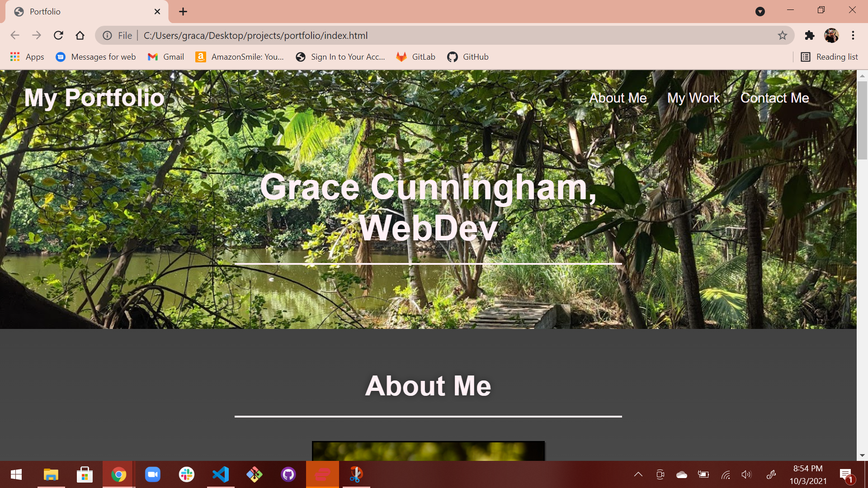Image resolution: width=868 pixels, height=488 pixels.
Task: Open Zoom from the taskbar
Action: click(x=152, y=474)
